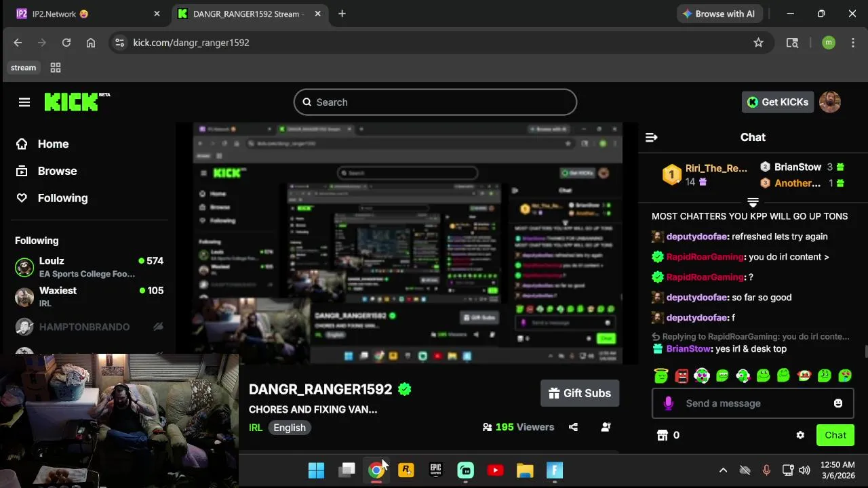The width and height of the screenshot is (868, 488).
Task: Open Epic Games from taskbar
Action: [436, 470]
